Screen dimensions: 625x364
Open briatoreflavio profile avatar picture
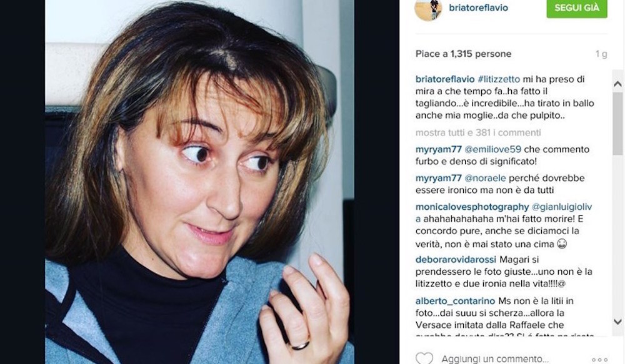click(428, 9)
